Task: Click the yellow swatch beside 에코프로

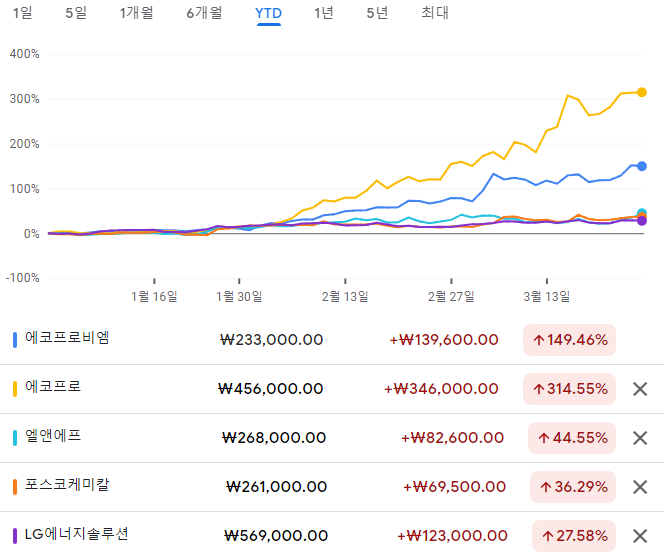Action: click(15, 389)
